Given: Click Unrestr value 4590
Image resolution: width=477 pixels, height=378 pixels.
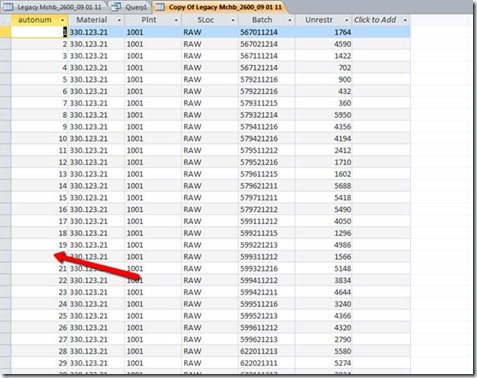Looking at the screenshot, I should 323,44.
